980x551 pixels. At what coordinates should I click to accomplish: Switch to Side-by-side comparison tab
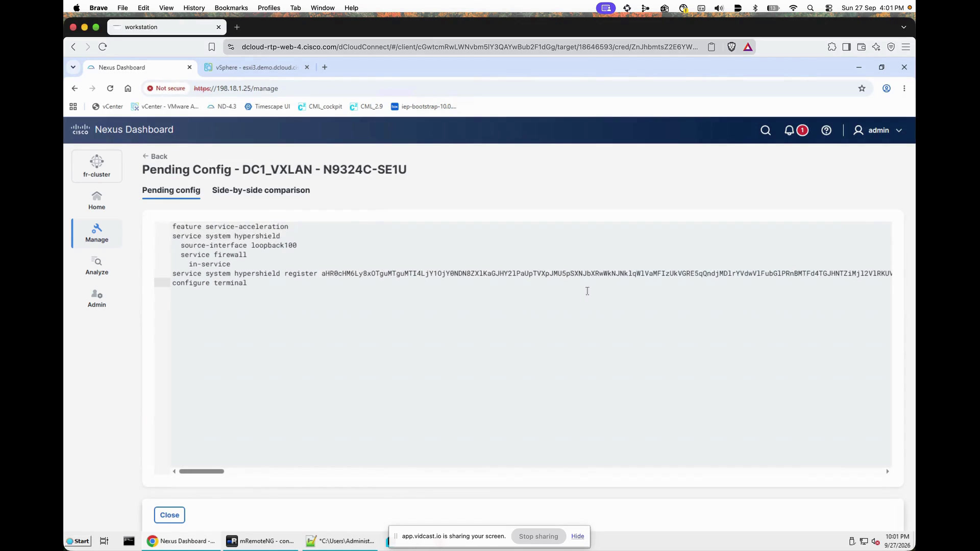[x=261, y=190]
